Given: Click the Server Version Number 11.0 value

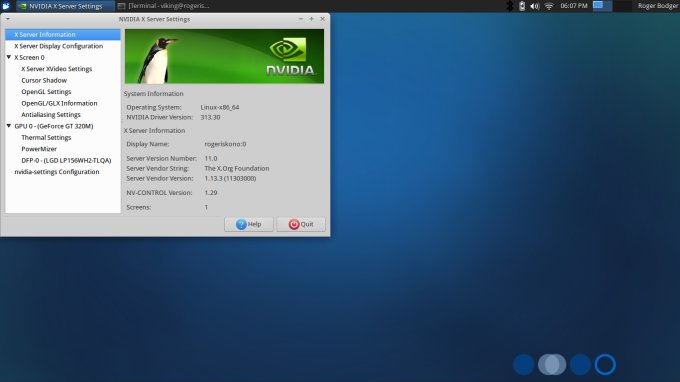Looking at the screenshot, I should pyautogui.click(x=211, y=159).
